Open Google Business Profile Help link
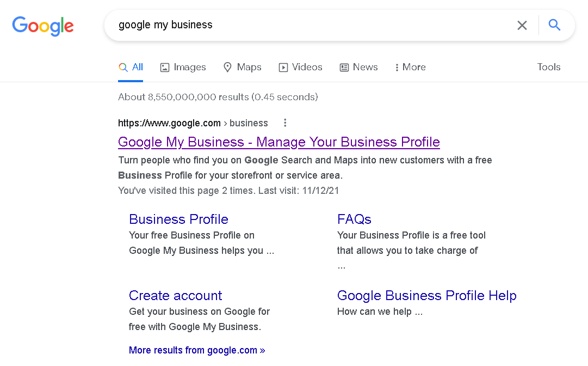This screenshot has width=588, height=366. point(426,296)
